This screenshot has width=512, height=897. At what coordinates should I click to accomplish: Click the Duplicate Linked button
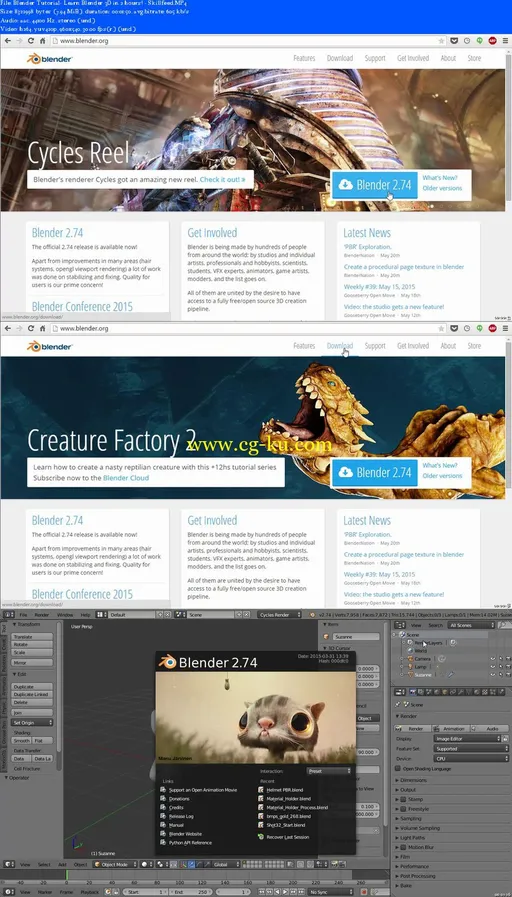33,694
